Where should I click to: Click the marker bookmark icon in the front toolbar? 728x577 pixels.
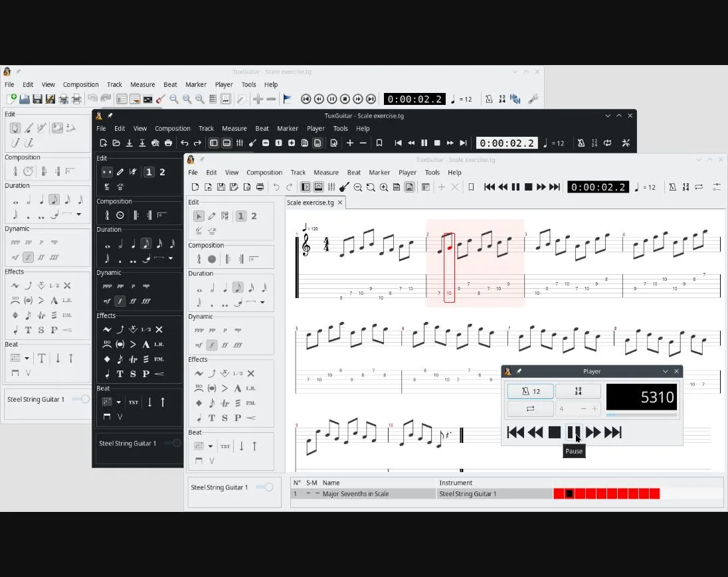(x=471, y=187)
